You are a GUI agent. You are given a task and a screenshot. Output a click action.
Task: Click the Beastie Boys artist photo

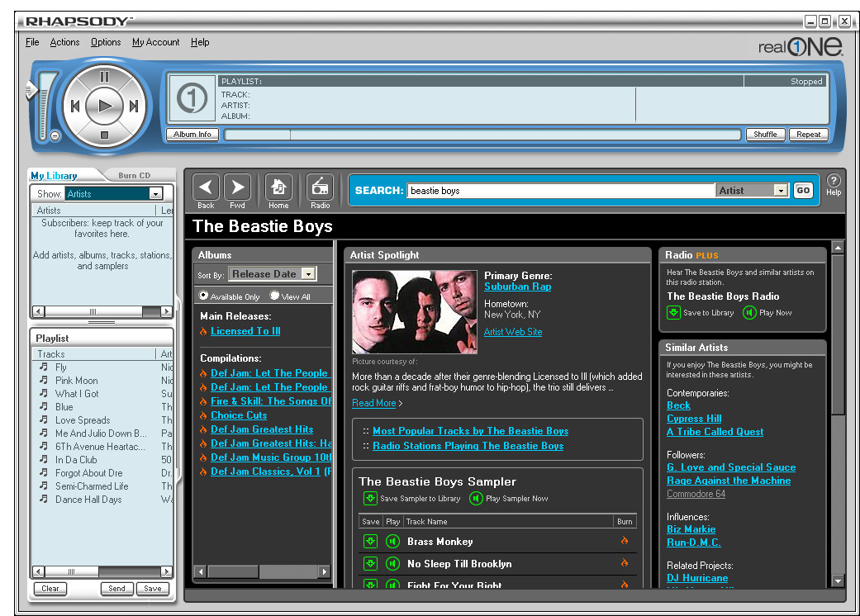coord(415,312)
